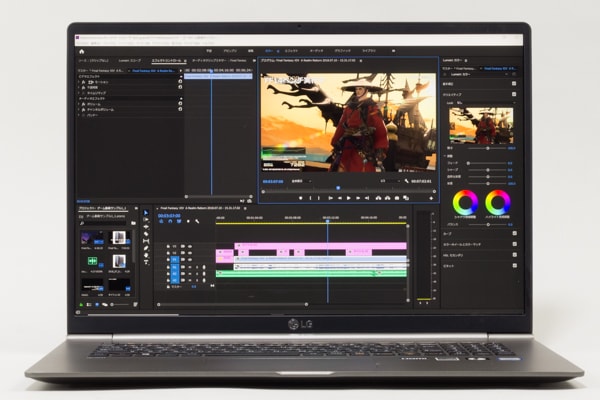Open the Effect Controls panel tab

tap(167, 60)
